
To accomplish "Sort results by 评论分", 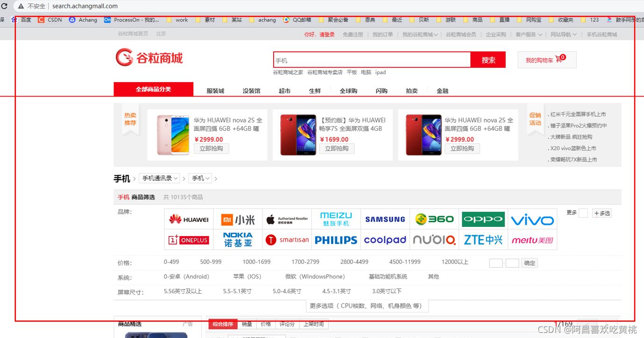I will [287, 324].
